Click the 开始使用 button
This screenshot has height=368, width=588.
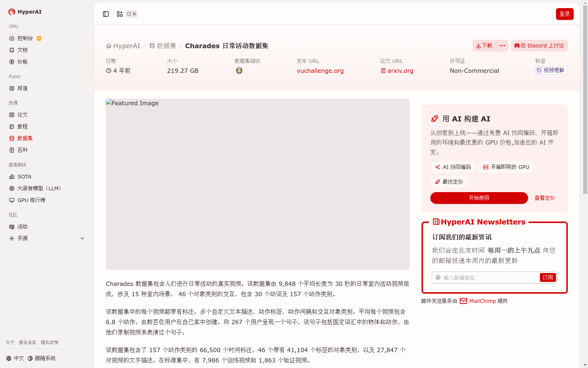[479, 198]
